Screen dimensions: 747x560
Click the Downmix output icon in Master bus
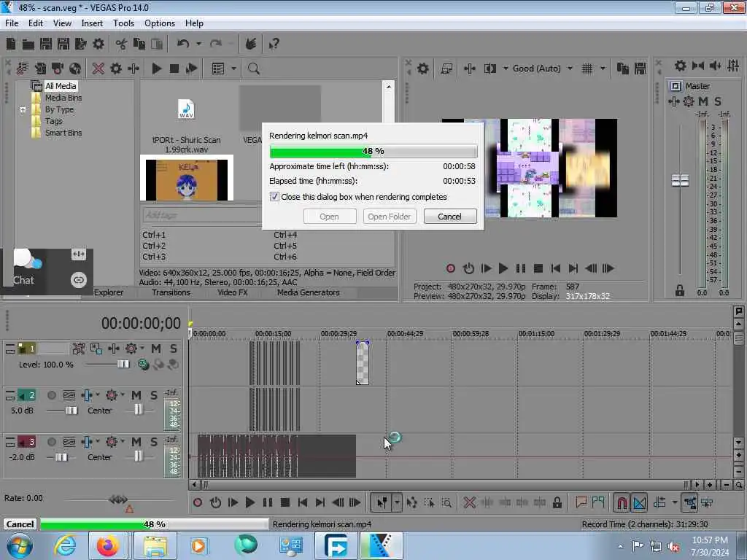[x=698, y=66]
